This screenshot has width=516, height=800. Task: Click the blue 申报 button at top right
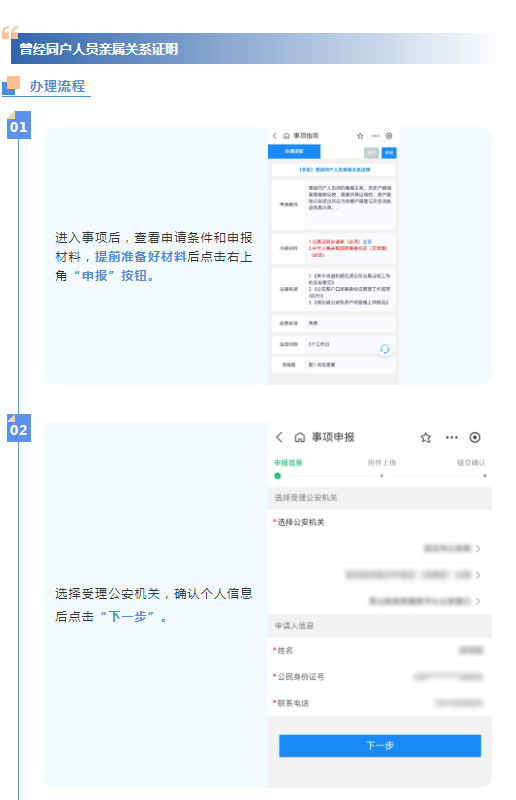(x=389, y=153)
